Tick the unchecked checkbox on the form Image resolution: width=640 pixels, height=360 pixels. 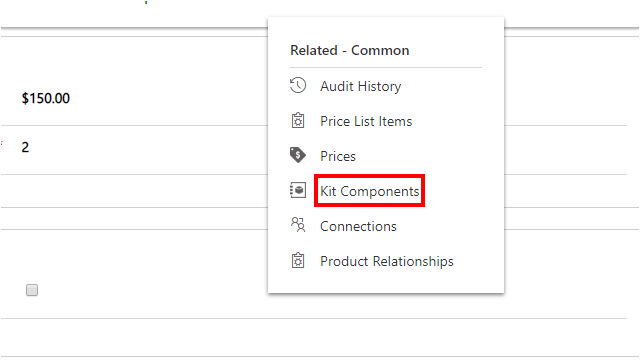(x=32, y=290)
